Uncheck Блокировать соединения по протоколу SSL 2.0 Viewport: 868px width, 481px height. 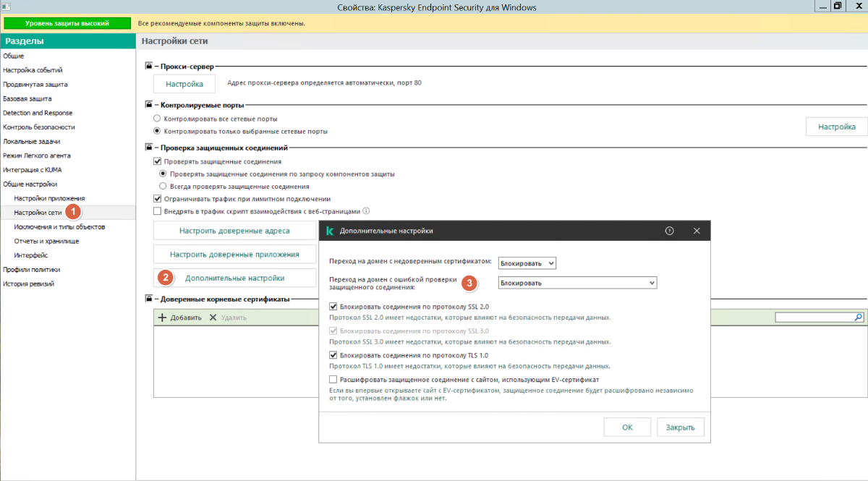tap(333, 307)
